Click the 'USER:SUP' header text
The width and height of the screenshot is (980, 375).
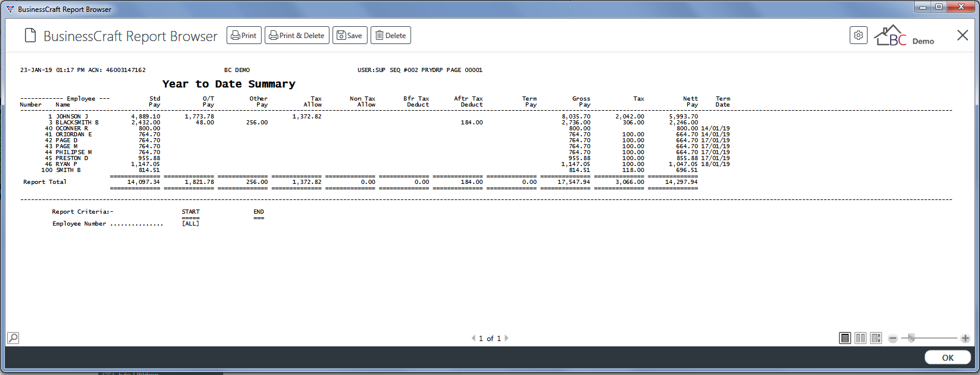[371, 70]
